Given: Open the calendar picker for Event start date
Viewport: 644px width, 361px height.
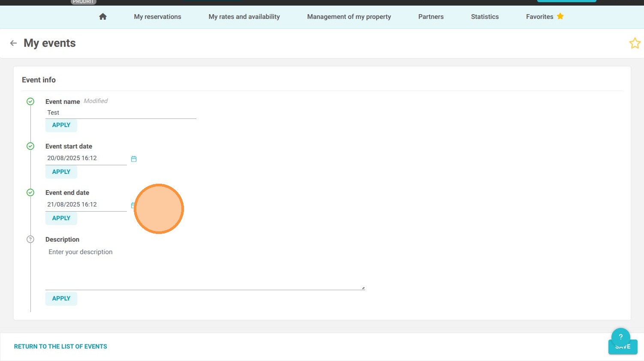Looking at the screenshot, I should [134, 159].
